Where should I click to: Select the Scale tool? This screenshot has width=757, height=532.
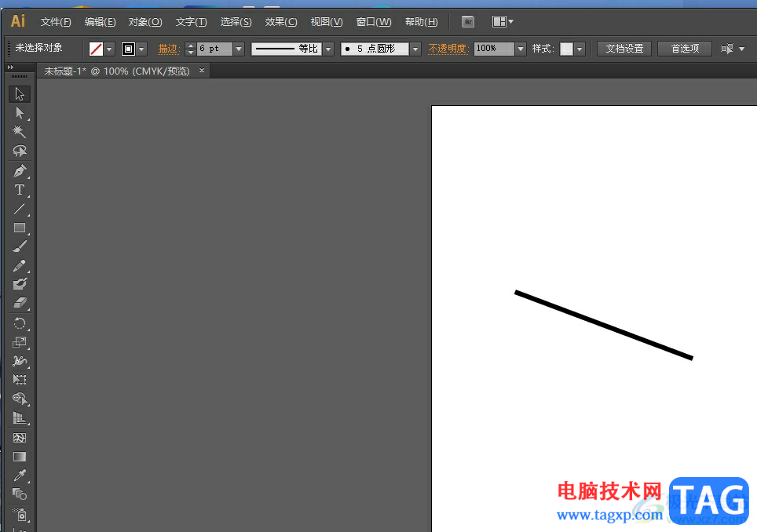click(20, 342)
